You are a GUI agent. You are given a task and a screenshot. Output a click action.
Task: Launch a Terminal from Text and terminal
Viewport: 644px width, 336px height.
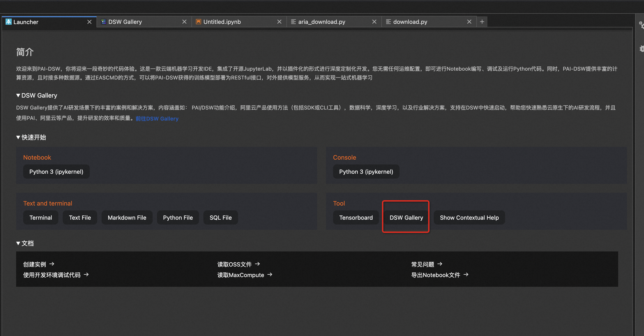pyautogui.click(x=40, y=218)
